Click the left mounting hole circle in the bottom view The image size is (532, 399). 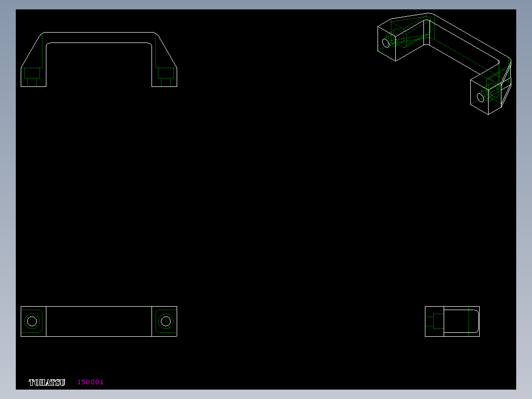click(32, 321)
